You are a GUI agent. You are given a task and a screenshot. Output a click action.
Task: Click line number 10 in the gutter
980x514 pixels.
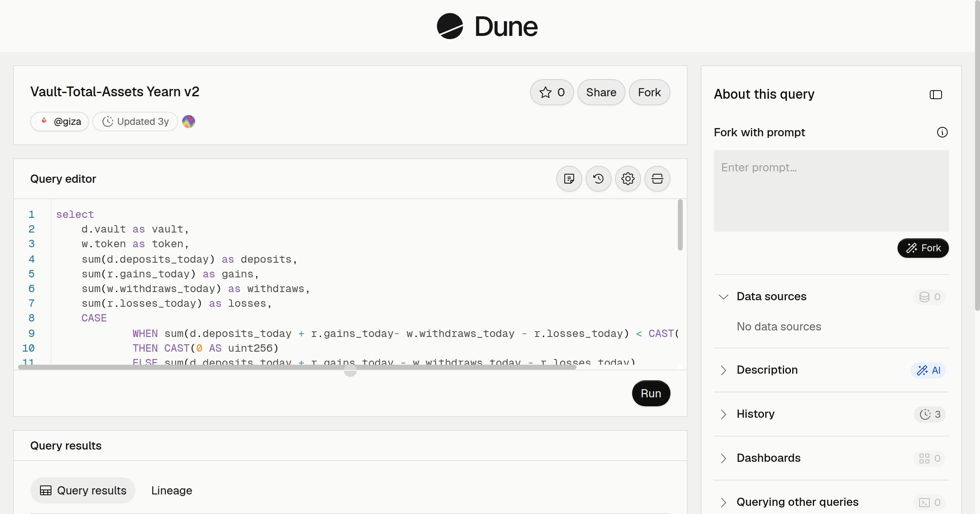click(x=28, y=348)
